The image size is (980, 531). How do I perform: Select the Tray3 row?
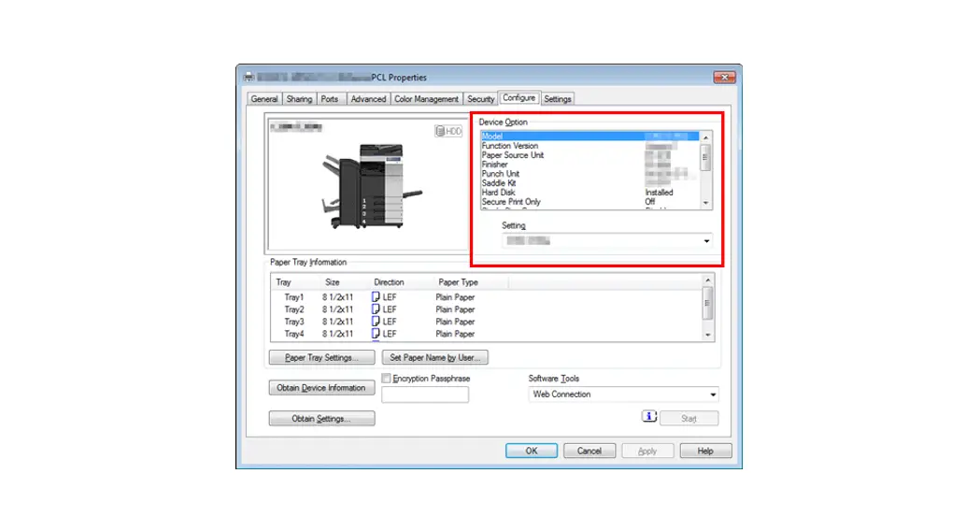[x=487, y=322]
